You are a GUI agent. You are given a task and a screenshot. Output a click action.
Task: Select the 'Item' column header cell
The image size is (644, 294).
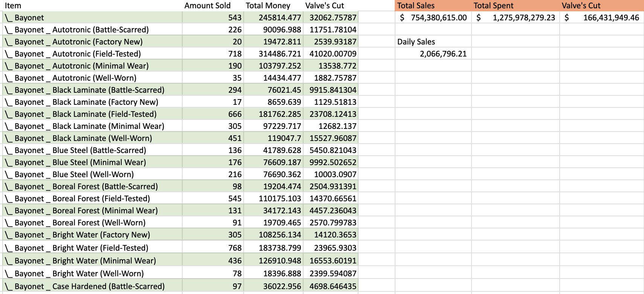tap(13, 6)
